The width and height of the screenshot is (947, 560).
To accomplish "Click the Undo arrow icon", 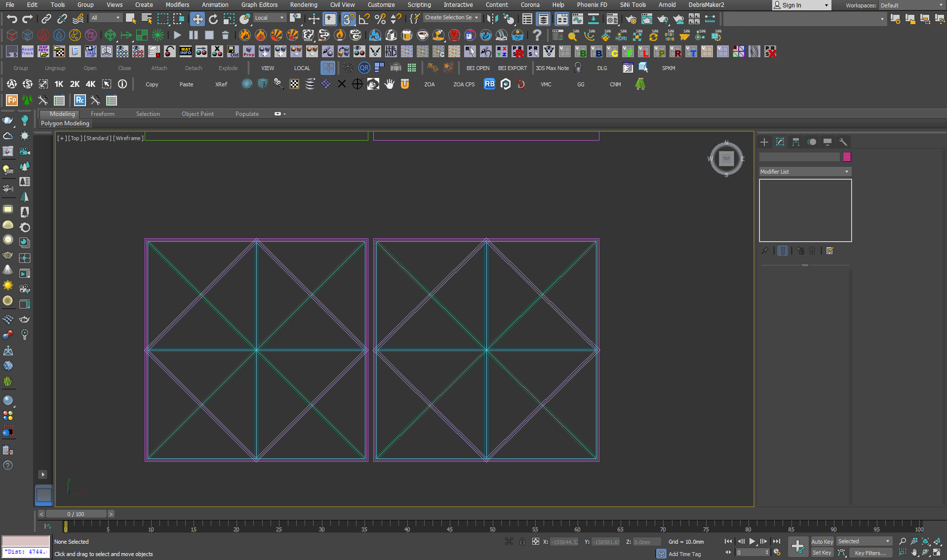I will point(11,19).
